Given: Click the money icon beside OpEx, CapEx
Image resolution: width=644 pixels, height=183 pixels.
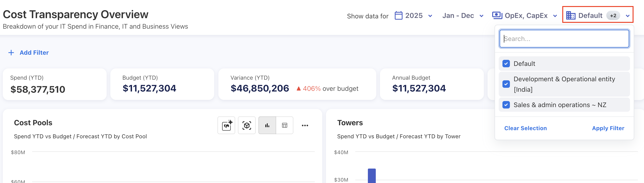Looking at the screenshot, I should point(497,16).
